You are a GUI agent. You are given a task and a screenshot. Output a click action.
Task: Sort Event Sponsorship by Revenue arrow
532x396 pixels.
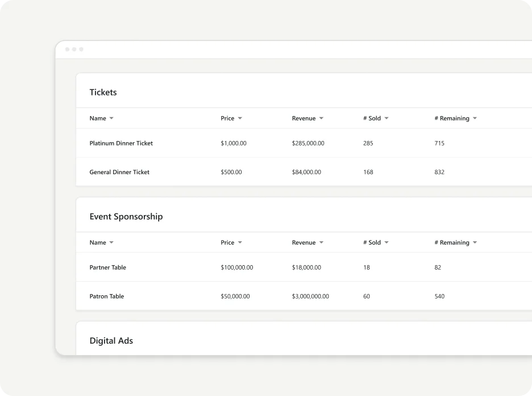pyautogui.click(x=321, y=242)
